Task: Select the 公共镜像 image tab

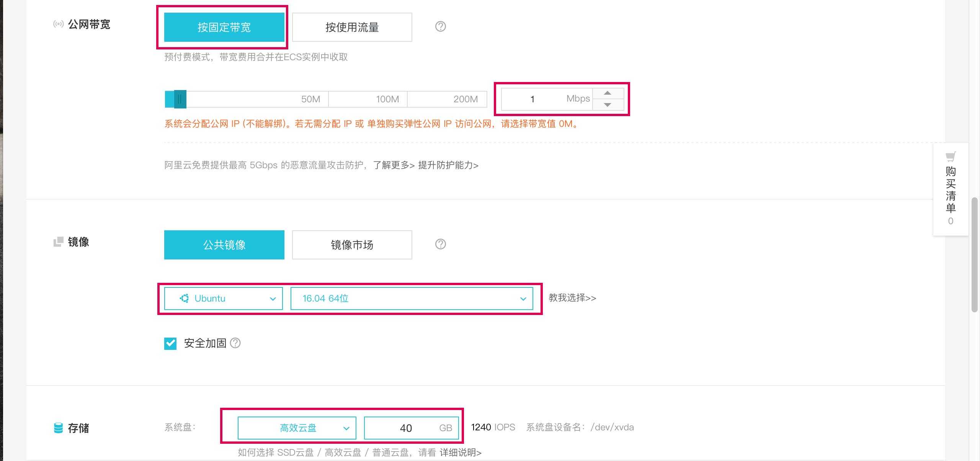Action: [x=224, y=245]
